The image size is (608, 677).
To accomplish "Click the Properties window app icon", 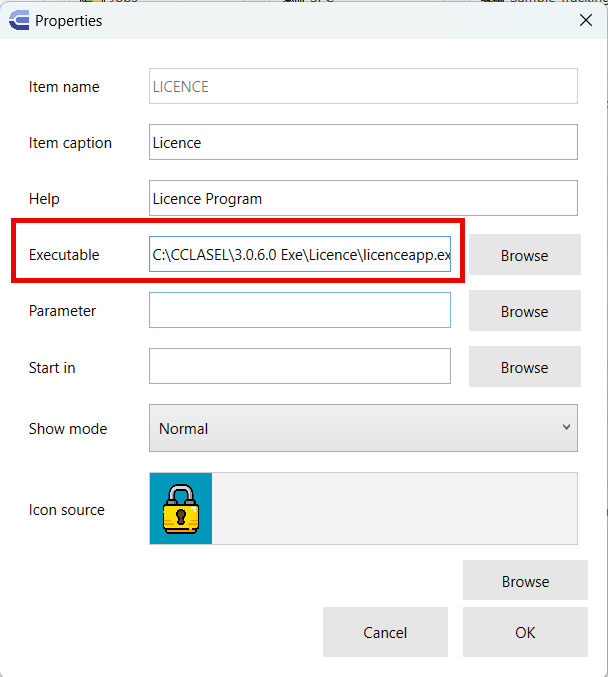I will coord(19,20).
